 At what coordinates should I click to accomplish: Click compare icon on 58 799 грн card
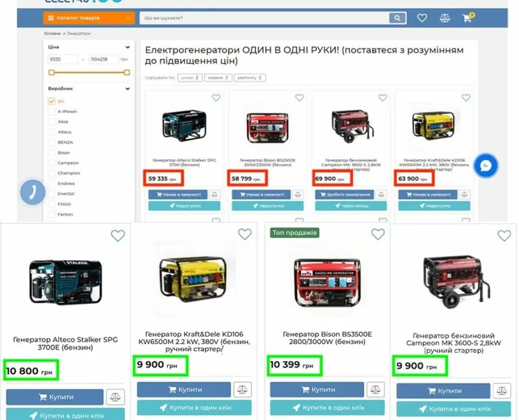[298, 194]
